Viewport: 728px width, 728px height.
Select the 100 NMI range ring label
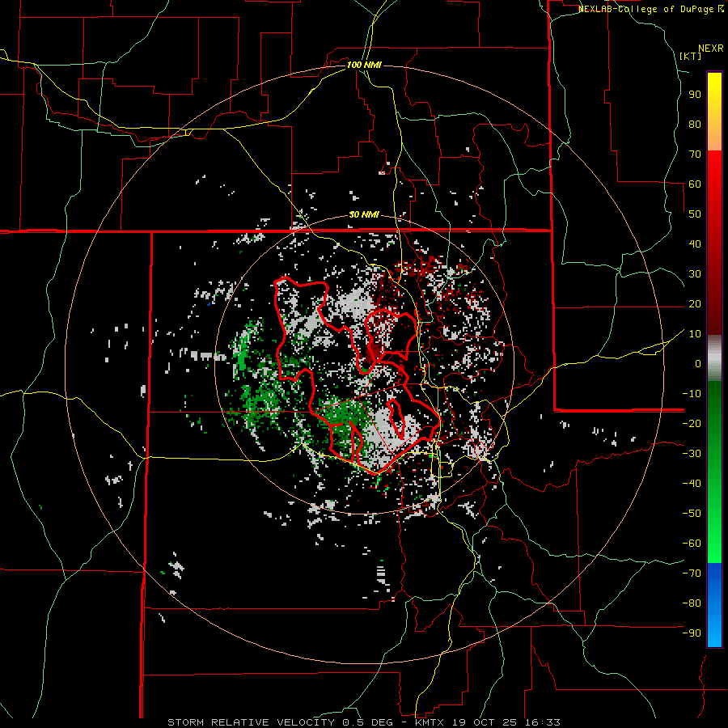point(364,65)
